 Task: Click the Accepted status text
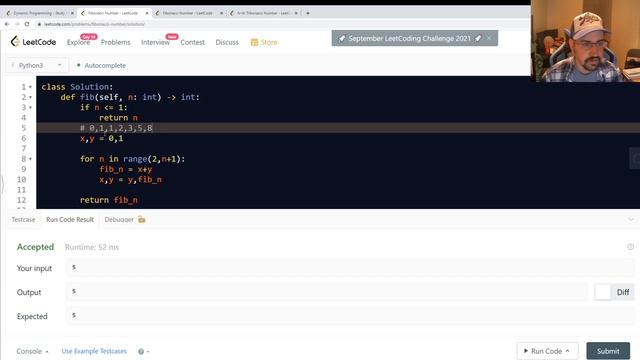click(36, 247)
